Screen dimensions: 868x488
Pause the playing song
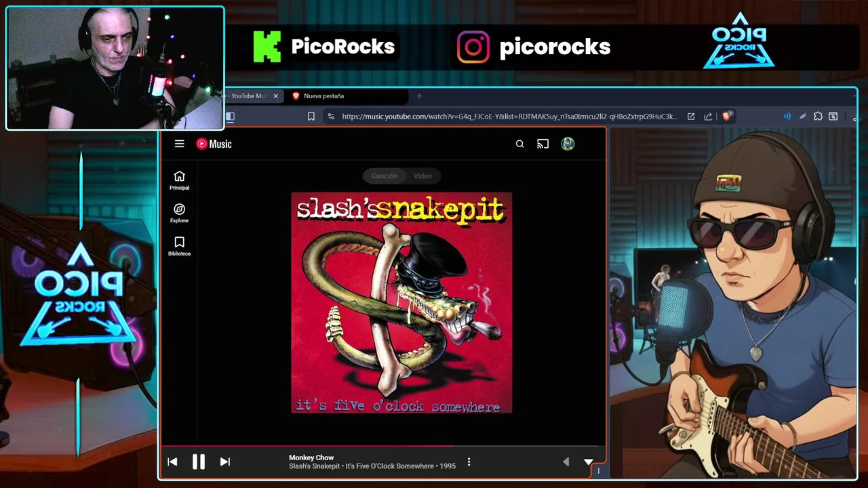198,462
